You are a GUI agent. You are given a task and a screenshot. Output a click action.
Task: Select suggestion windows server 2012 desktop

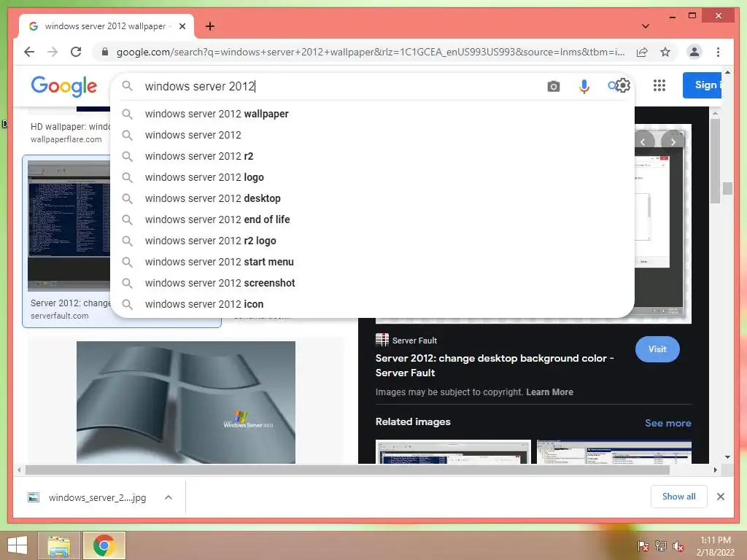(371, 198)
